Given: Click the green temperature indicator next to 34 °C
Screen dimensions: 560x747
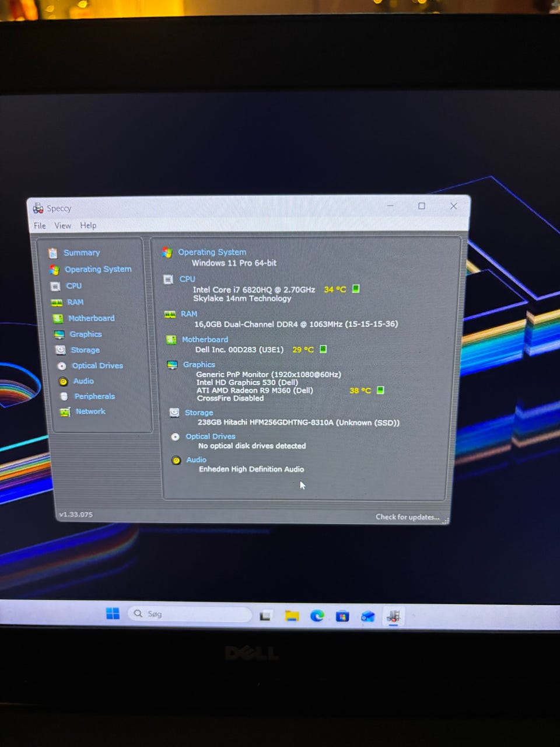Looking at the screenshot, I should tap(356, 288).
